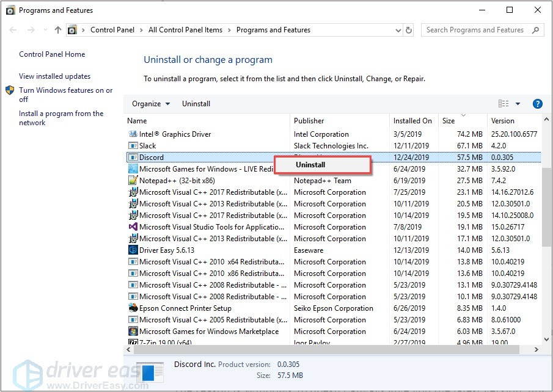Click the Slack program icon
Image resolution: width=553 pixels, height=392 pixels.
(133, 145)
